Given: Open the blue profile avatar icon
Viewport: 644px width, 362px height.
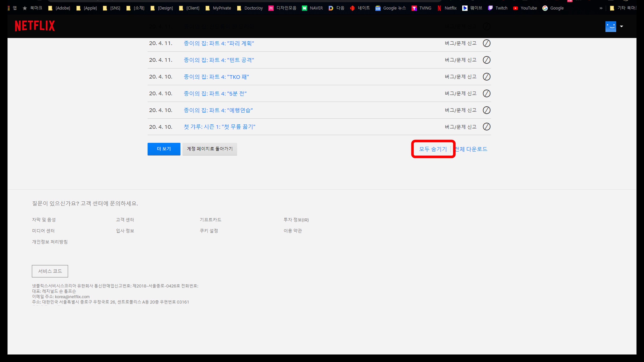Looking at the screenshot, I should coord(610,26).
